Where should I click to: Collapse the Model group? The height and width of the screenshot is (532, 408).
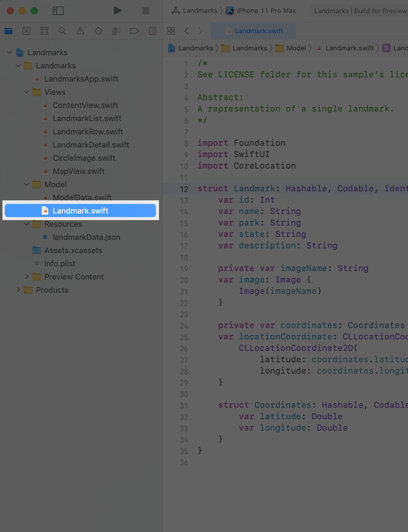pyautogui.click(x=26, y=184)
